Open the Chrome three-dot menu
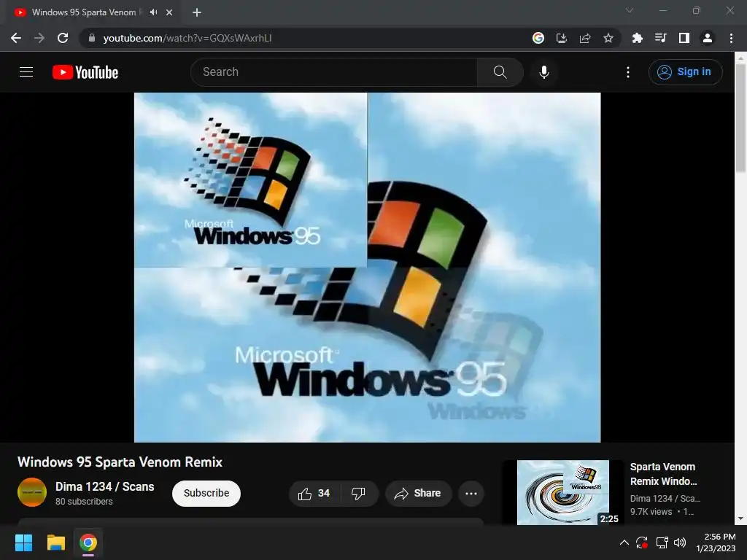Viewport: 747px width, 560px height. coord(731,38)
